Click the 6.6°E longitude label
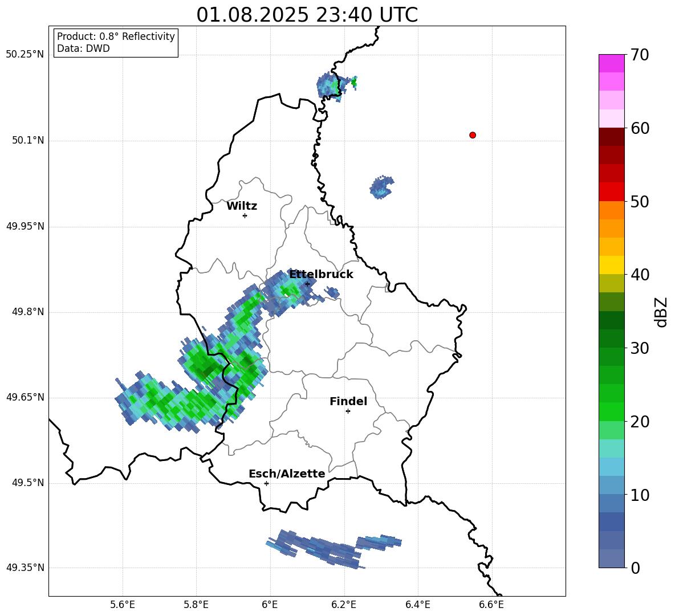The height and width of the screenshot is (616, 675). pyautogui.click(x=491, y=605)
